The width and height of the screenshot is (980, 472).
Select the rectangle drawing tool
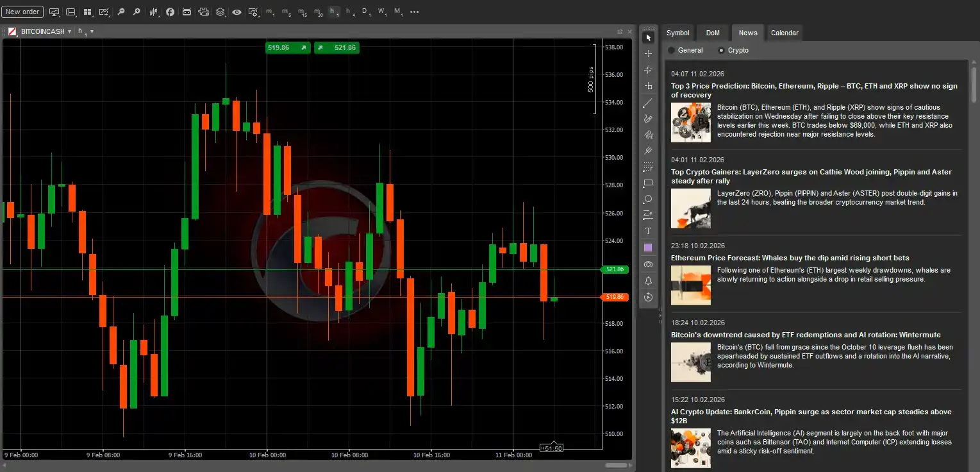(x=648, y=183)
